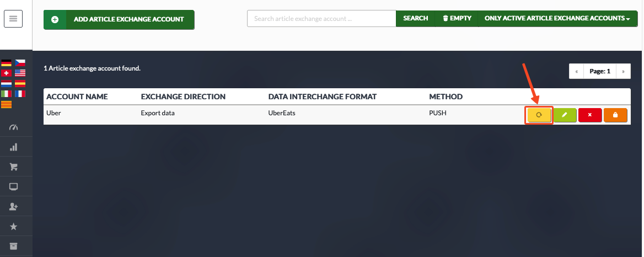Select the French flag language

click(20, 94)
